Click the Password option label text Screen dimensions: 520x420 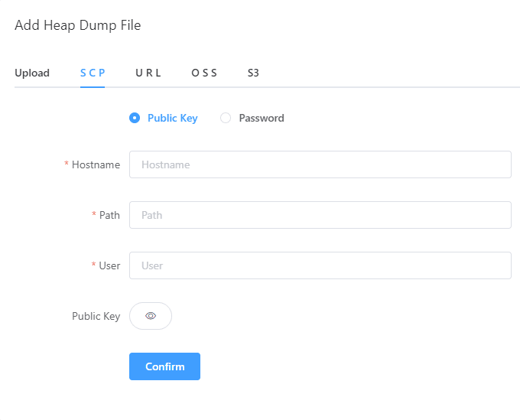pyautogui.click(x=262, y=118)
